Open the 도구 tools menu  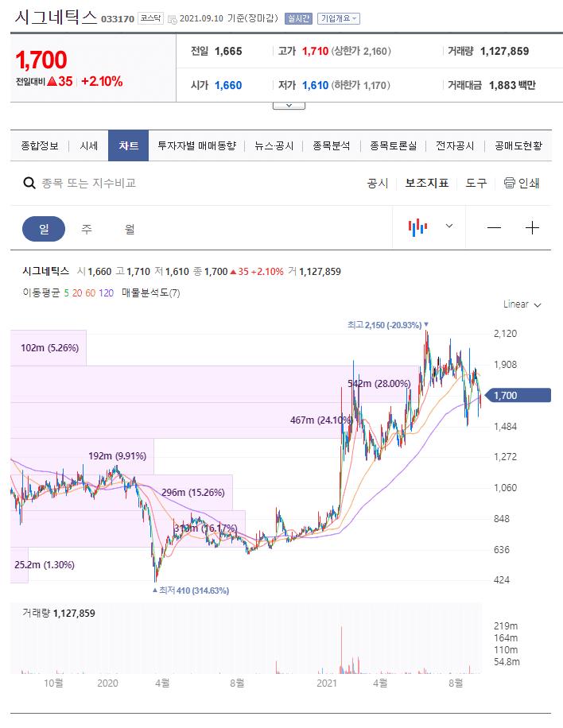(x=476, y=184)
